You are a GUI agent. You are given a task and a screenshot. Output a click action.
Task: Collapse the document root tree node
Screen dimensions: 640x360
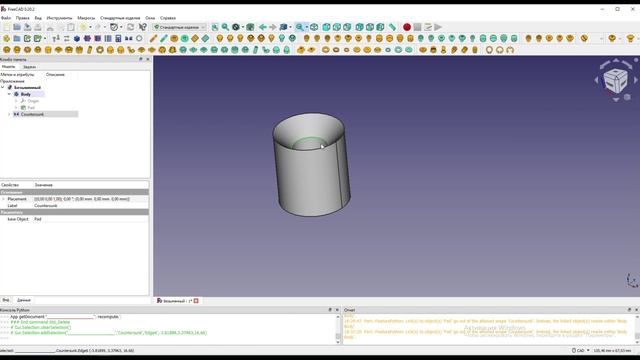coord(3,88)
